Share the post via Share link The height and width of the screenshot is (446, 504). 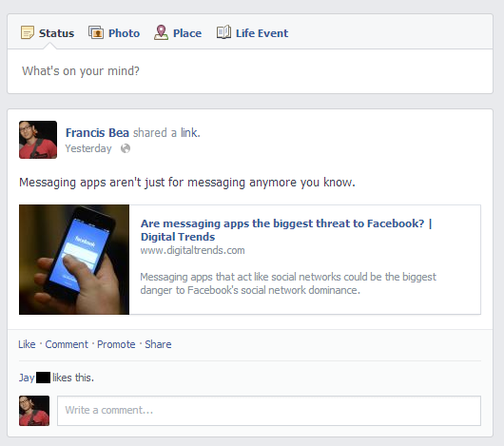(x=158, y=344)
